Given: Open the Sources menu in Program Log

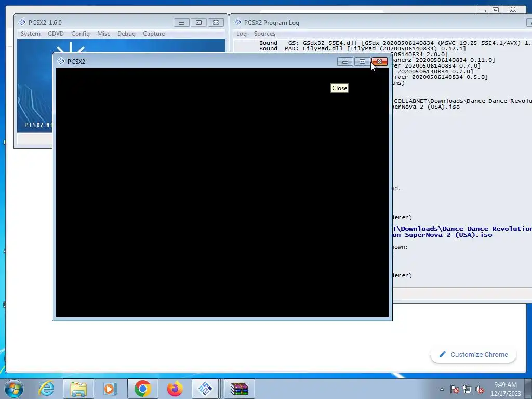Looking at the screenshot, I should click(x=264, y=34).
